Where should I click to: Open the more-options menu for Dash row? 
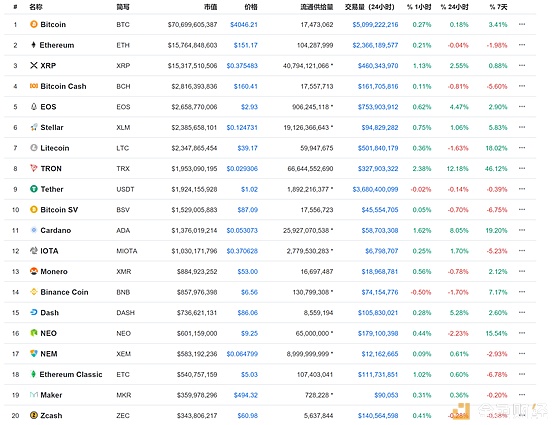pyautogui.click(x=522, y=312)
